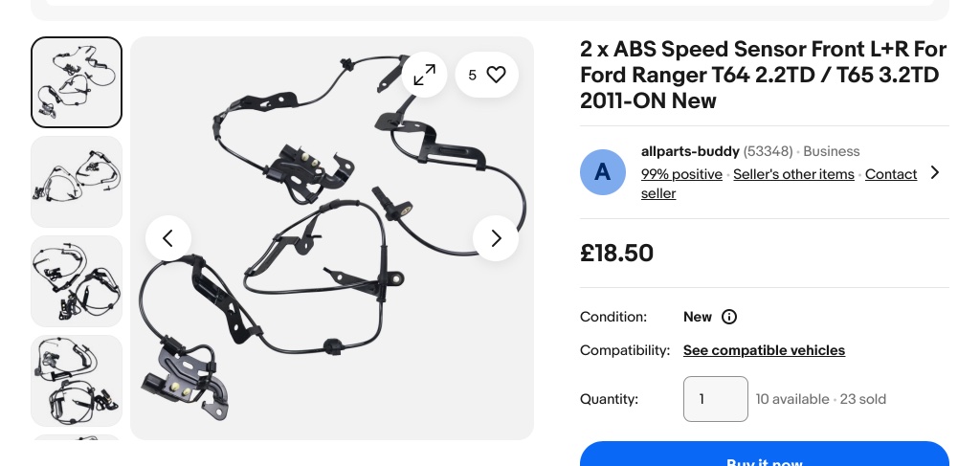Viewport: 980px width, 466px height.
Task: Advance to next product image
Action: click(x=496, y=238)
